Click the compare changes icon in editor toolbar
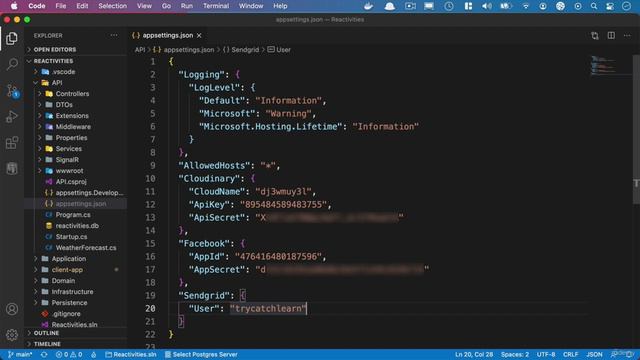 coord(595,36)
